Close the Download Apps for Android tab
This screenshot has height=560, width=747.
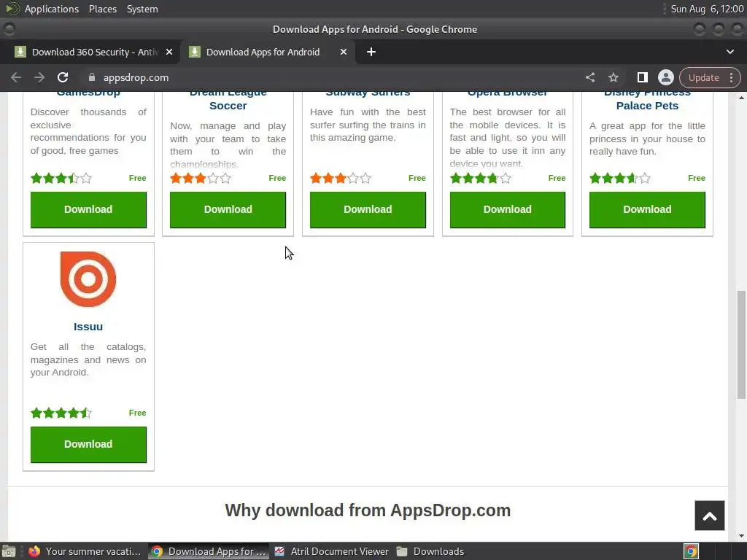(344, 52)
